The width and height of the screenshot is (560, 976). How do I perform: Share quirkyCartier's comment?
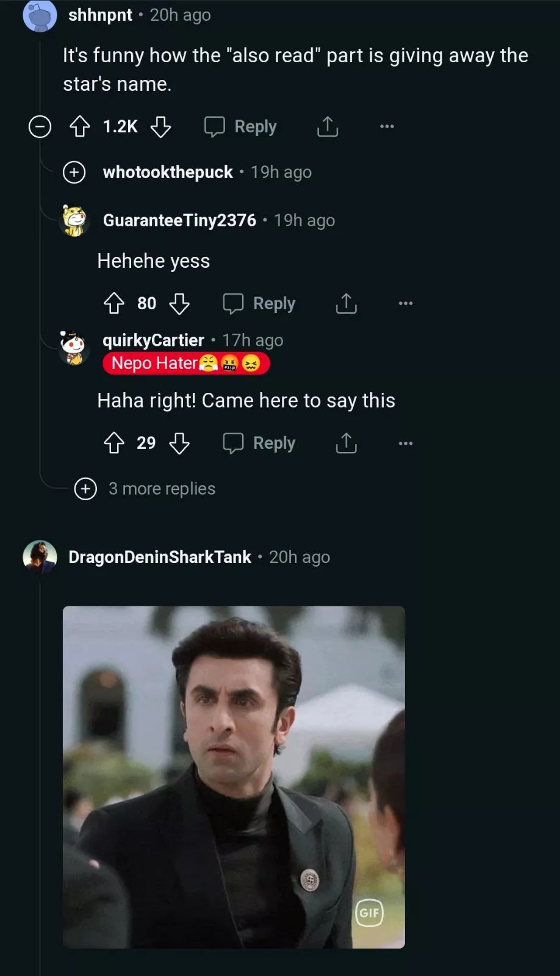pyautogui.click(x=346, y=443)
